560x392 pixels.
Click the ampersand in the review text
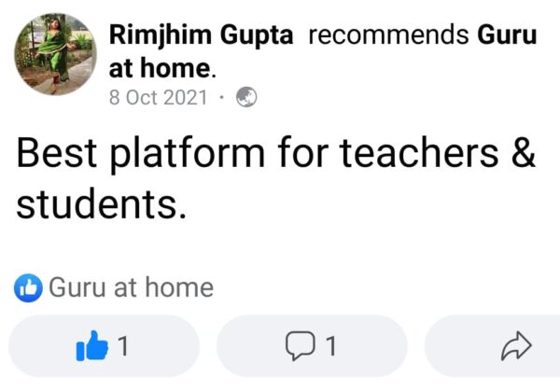pos(525,154)
